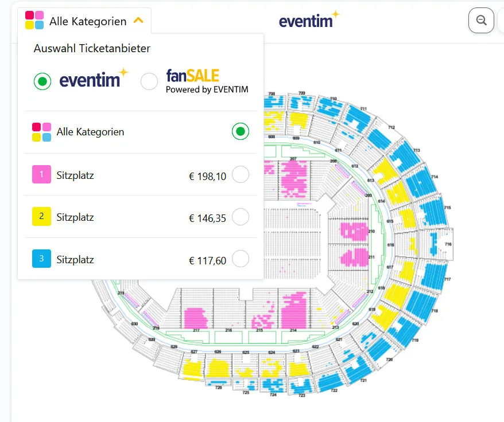The image size is (504, 422).
Task: Select the fanSALE ticket provider radio button
Action: (149, 81)
